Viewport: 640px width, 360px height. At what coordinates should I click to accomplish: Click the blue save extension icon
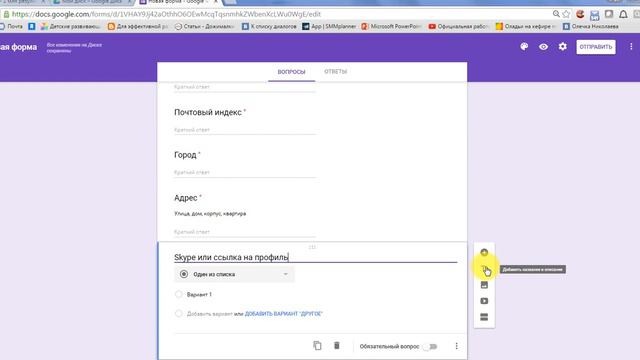click(x=594, y=15)
